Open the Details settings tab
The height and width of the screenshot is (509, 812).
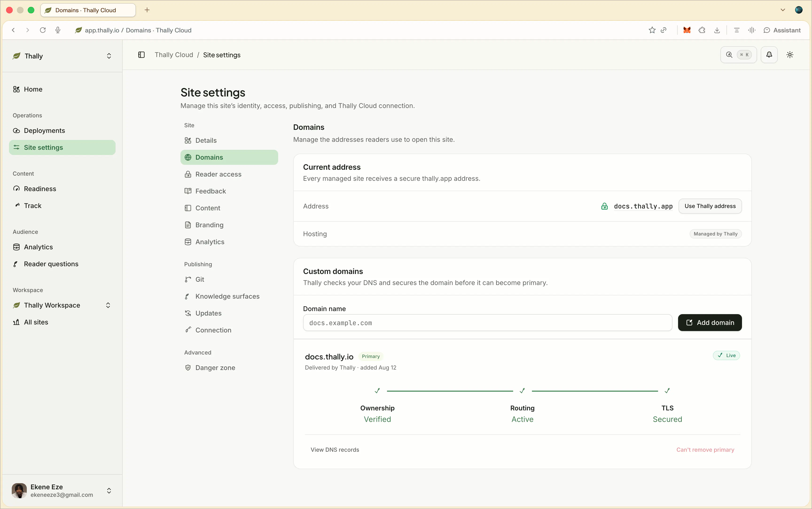click(x=229, y=140)
